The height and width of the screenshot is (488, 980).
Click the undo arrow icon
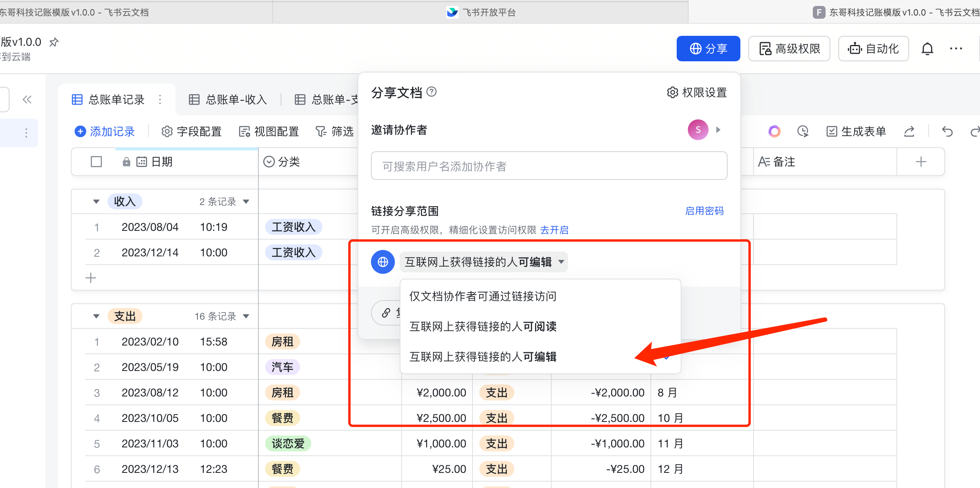coord(947,131)
